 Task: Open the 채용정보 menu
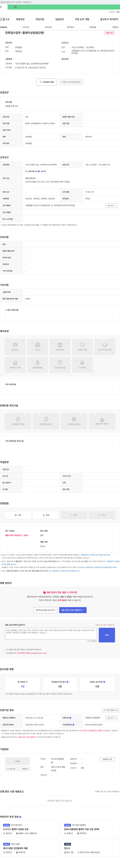click(20, 19)
